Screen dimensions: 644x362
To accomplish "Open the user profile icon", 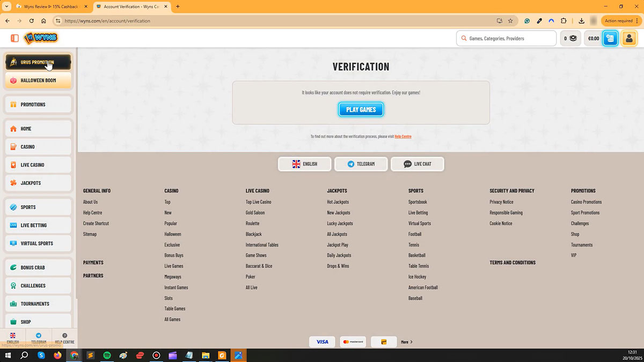I will click(628, 38).
